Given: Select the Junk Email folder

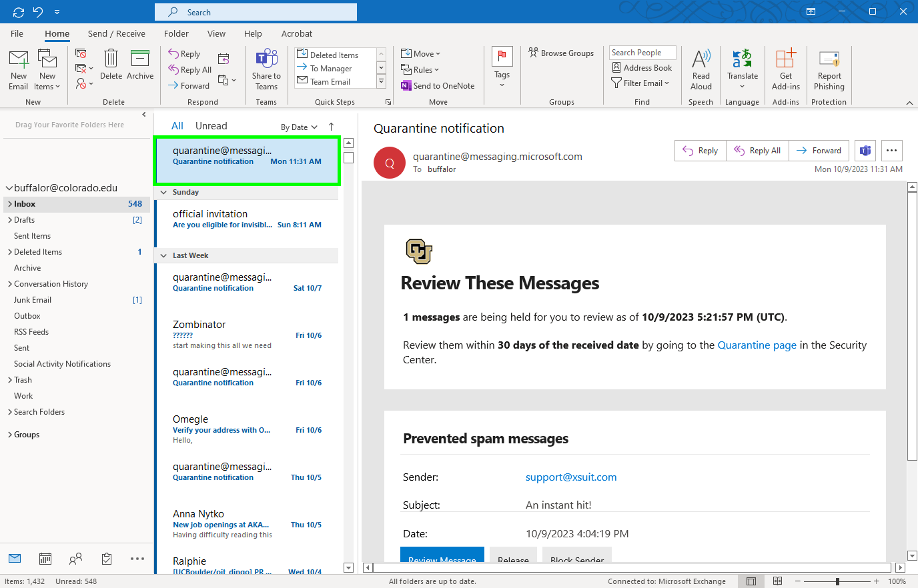Looking at the screenshot, I should click(75, 300).
